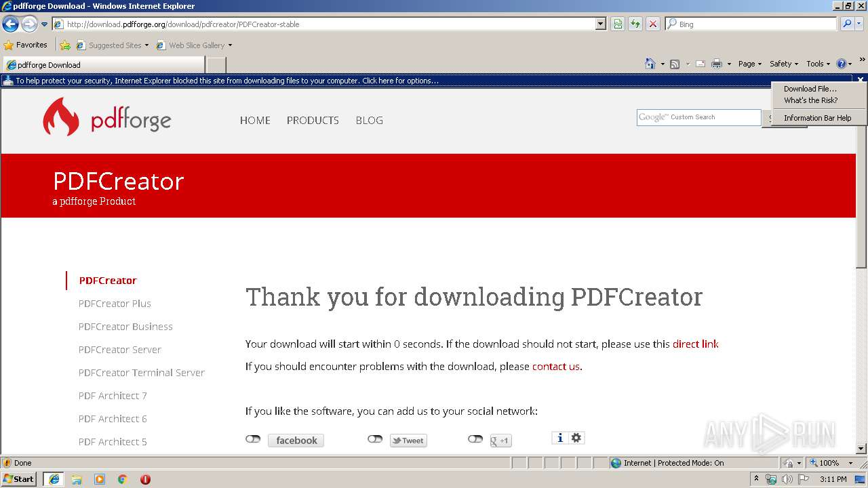Open PDF Architect 5 sidebar link
The width and height of the screenshot is (868, 488).
click(113, 442)
